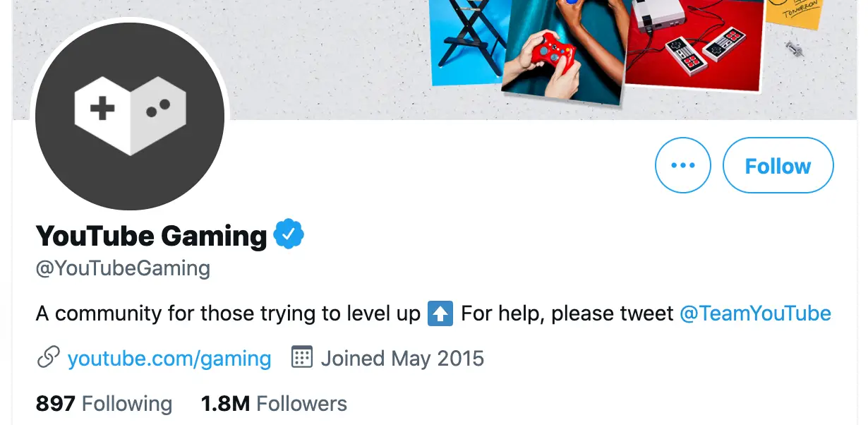Image resolution: width=868 pixels, height=425 pixels.
Task: Click the chain link icon
Action: 48,358
